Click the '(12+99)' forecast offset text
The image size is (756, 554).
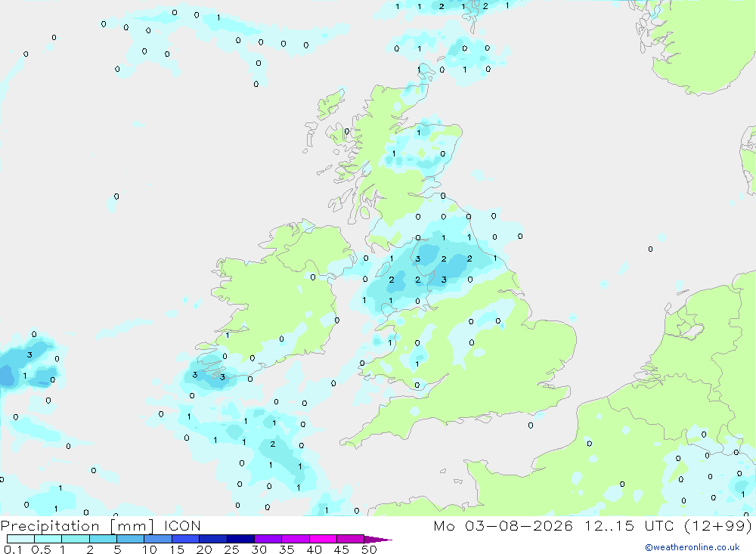[x=718, y=525]
